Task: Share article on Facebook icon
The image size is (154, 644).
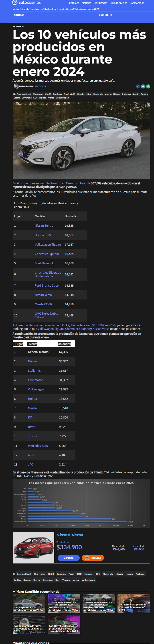Action: coord(138,86)
